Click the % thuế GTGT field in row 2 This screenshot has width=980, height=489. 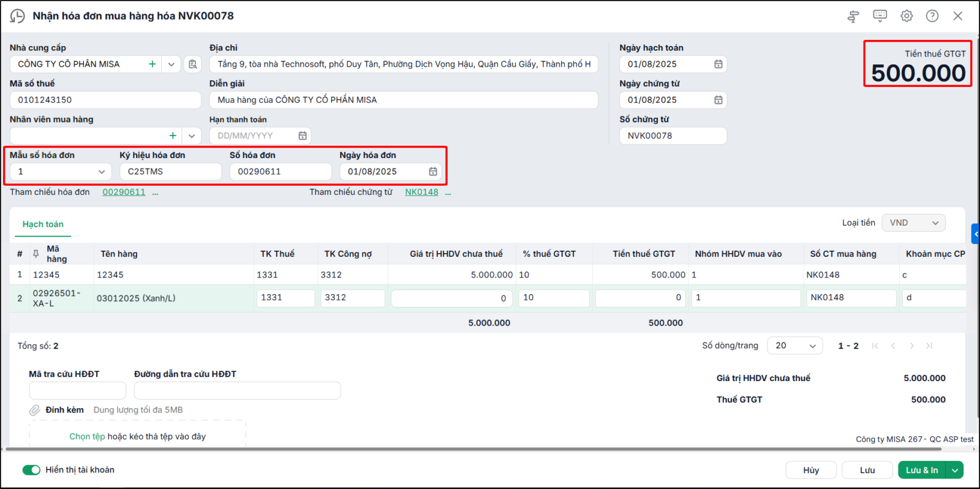pos(554,298)
